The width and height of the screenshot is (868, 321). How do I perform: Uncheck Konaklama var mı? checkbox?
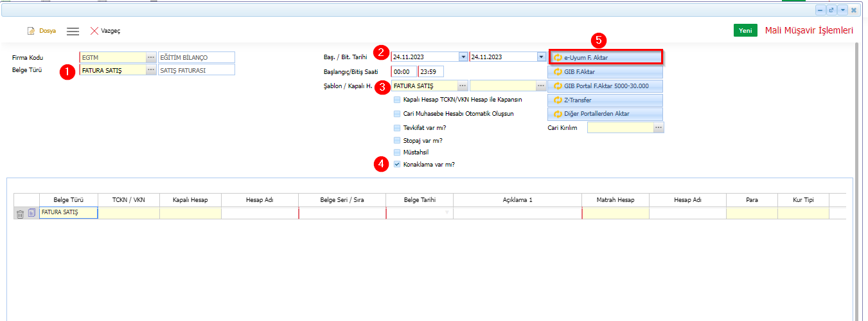click(x=397, y=164)
